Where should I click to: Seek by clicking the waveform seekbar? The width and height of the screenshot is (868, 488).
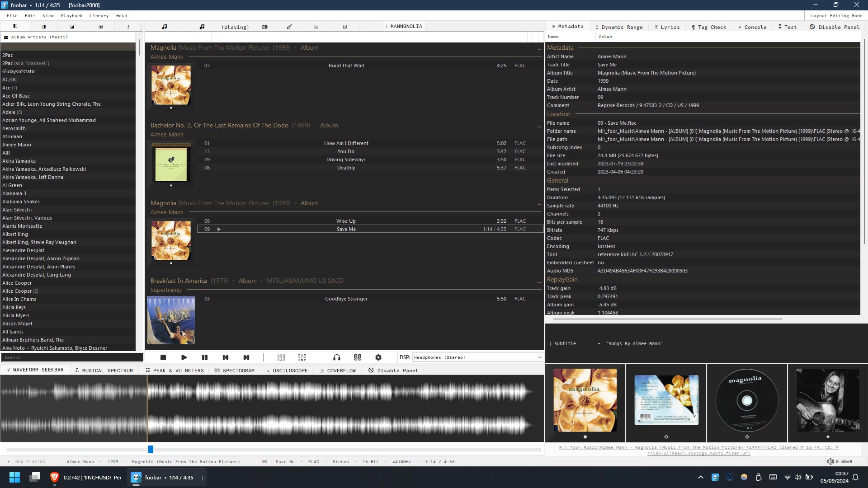point(272,408)
